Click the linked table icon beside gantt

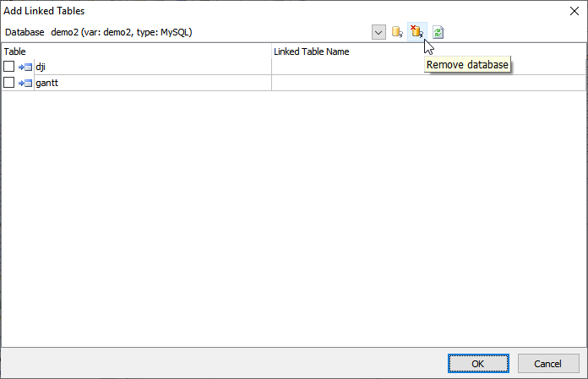point(24,83)
